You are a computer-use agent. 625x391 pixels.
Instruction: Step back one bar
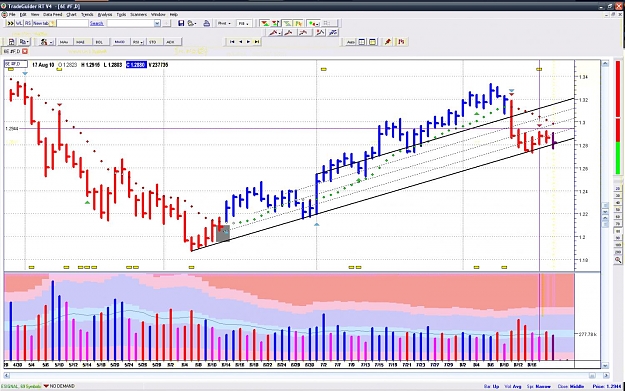[240, 42]
